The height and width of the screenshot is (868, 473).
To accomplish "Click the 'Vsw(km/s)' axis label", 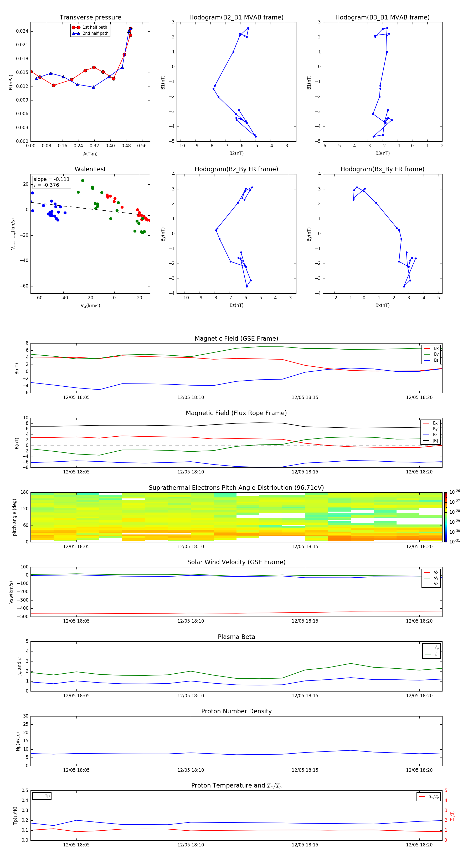I will point(11,592).
